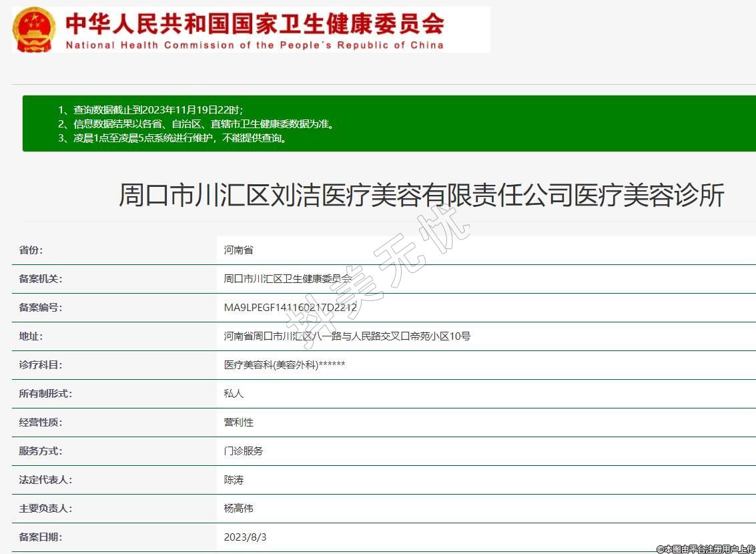
Task: Click the main person in charge 杨高伟
Action: pos(238,509)
